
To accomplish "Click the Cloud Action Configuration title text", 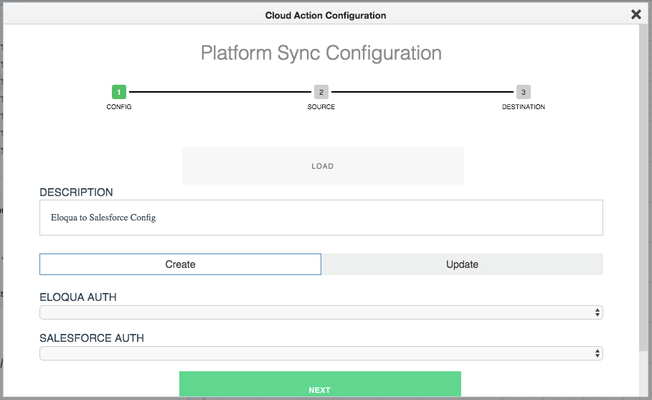I will point(326,15).
